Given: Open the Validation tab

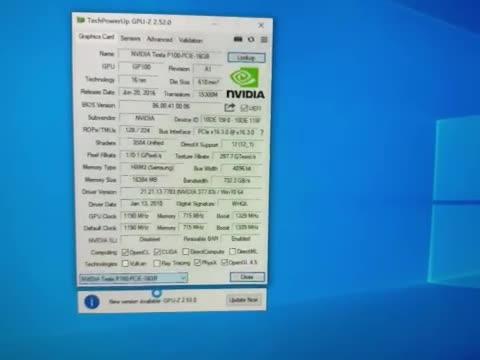Looking at the screenshot, I should (x=190, y=40).
